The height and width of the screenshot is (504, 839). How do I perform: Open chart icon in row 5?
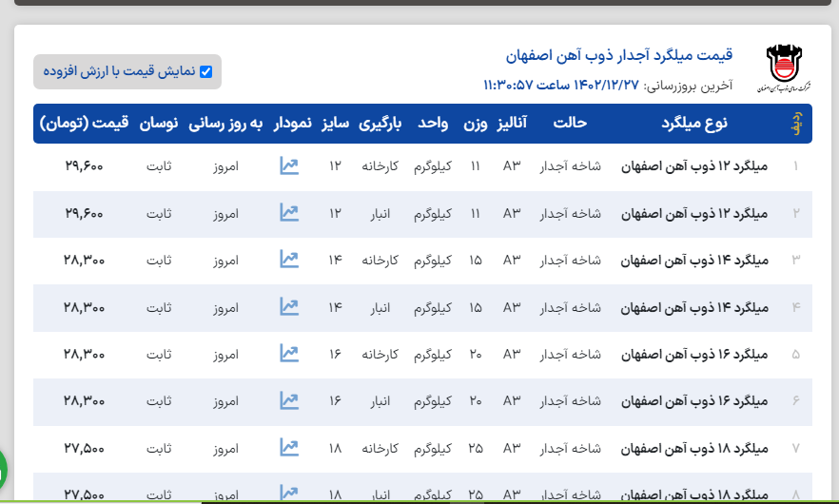pyautogui.click(x=289, y=353)
